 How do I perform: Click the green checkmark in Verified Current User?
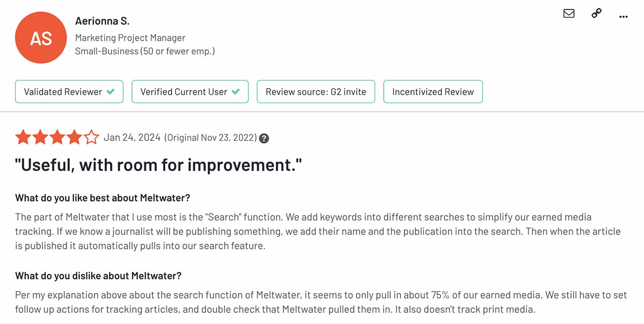pos(236,92)
